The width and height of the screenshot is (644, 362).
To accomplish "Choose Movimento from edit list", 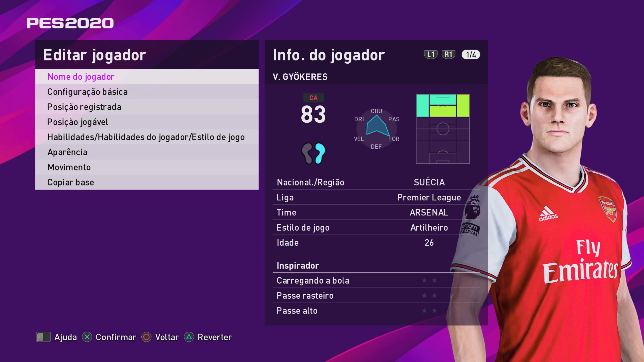I will point(147,167).
